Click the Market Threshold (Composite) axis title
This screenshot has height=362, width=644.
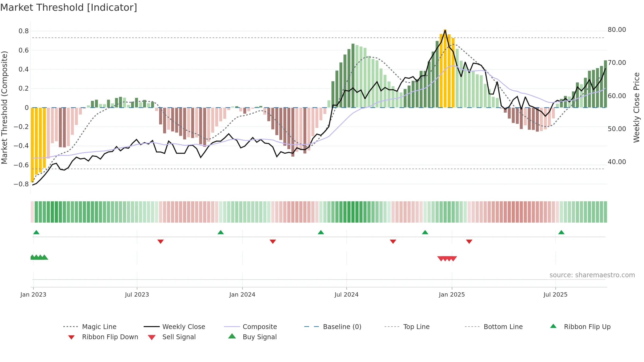pos(4,107)
